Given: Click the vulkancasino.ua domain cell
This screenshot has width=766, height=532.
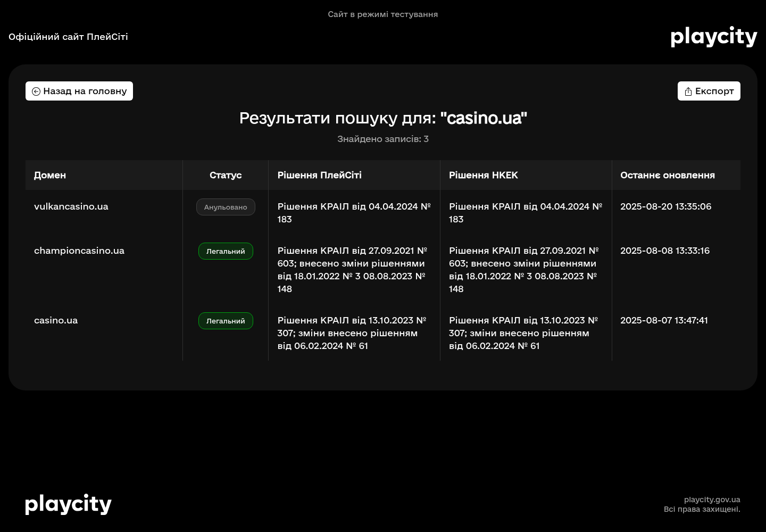Looking at the screenshot, I should point(71,206).
